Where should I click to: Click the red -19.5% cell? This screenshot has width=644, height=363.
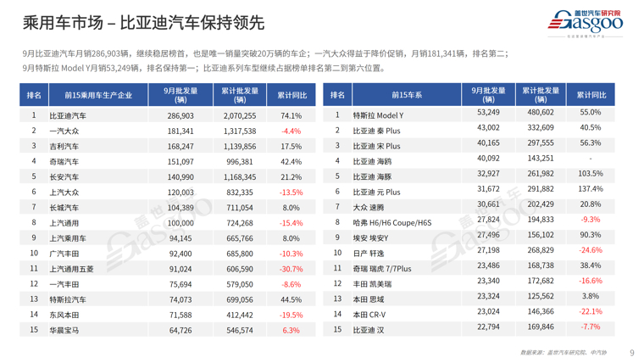(x=291, y=316)
